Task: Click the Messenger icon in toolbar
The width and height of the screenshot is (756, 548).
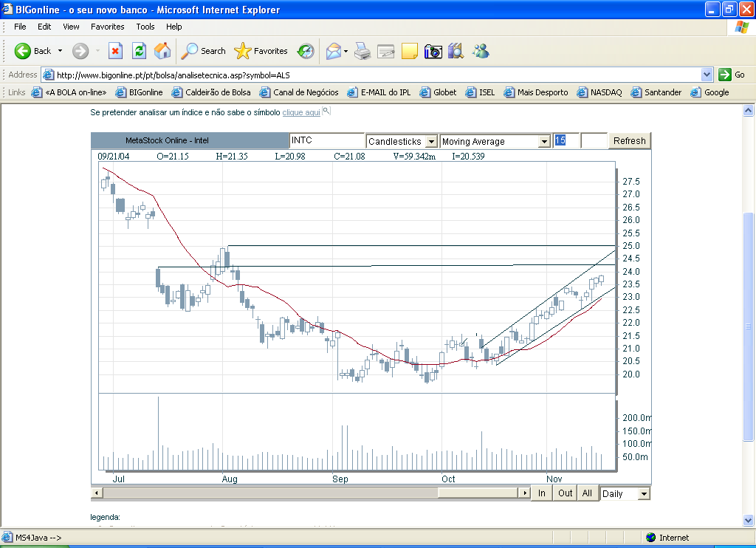Action: tap(481, 51)
